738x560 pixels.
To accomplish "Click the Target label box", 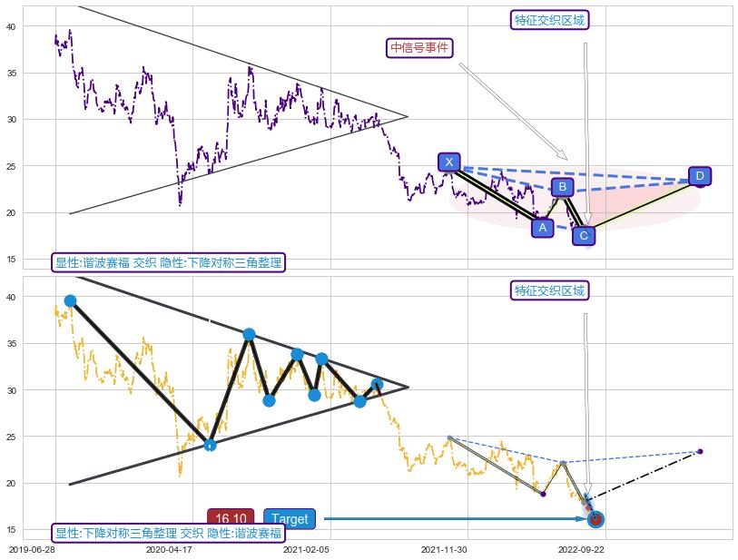I will 290,519.
